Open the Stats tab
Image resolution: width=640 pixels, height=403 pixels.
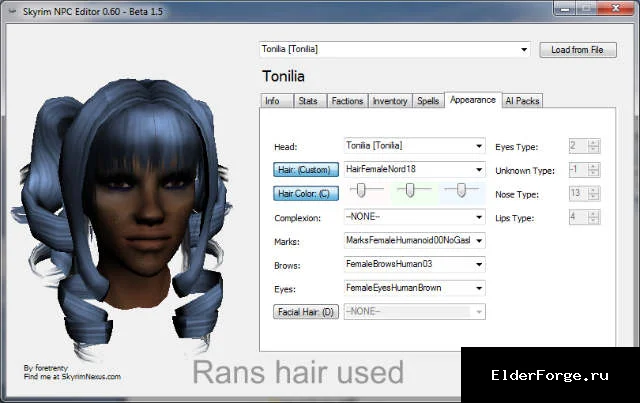310,101
